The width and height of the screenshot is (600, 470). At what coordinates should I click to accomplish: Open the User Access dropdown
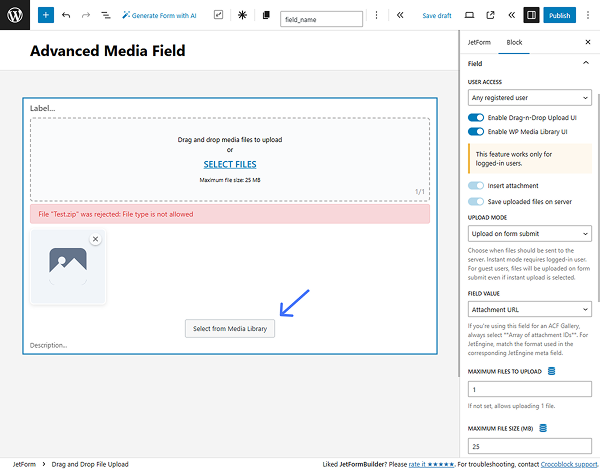[530, 98]
